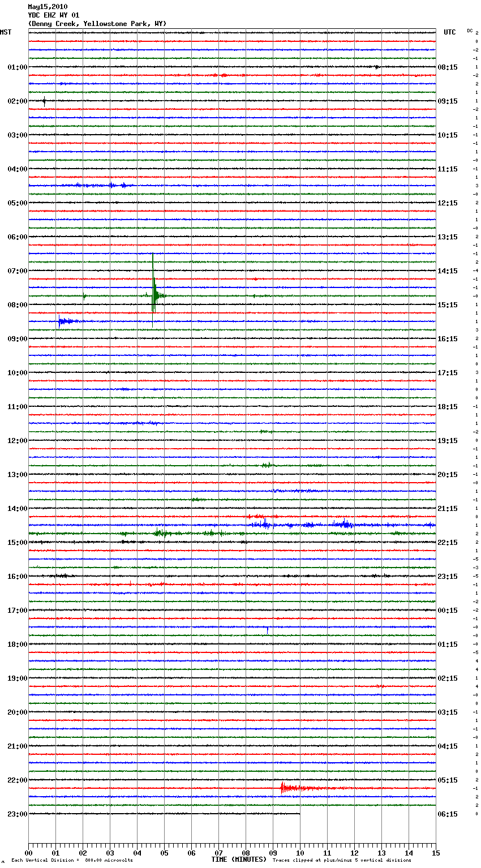This screenshot has height=868, width=481.
Task: Click the '21:15' UTC time label
Action: (x=448, y=509)
